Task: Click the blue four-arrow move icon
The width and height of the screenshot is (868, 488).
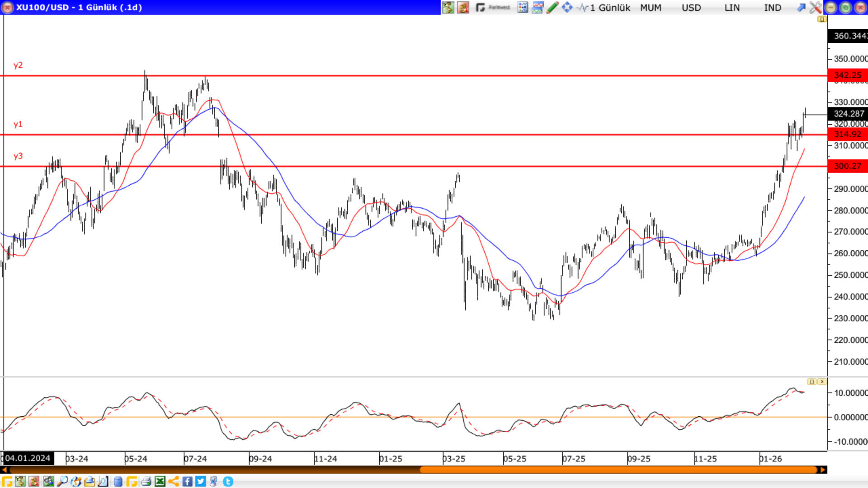Action: [x=567, y=7]
